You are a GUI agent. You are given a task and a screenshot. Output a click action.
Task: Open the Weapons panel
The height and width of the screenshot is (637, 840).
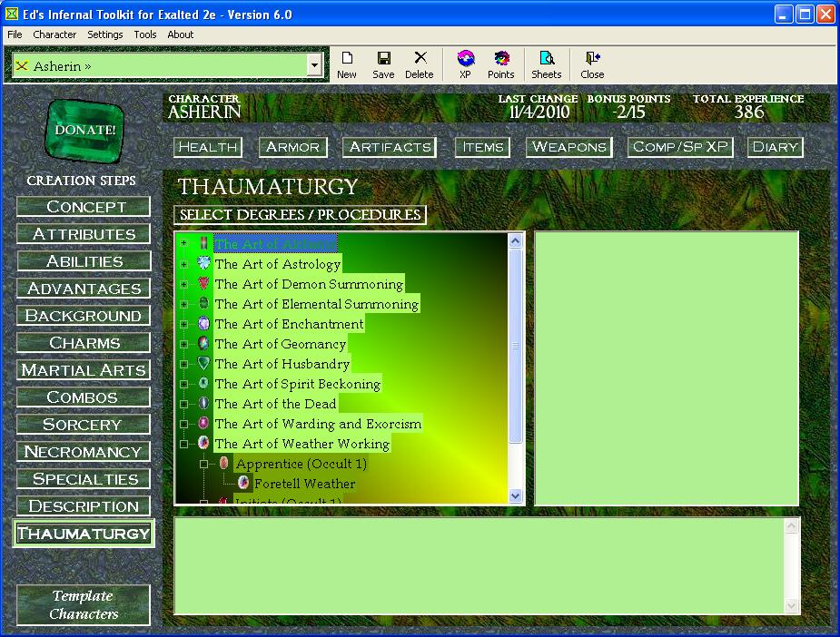(568, 147)
